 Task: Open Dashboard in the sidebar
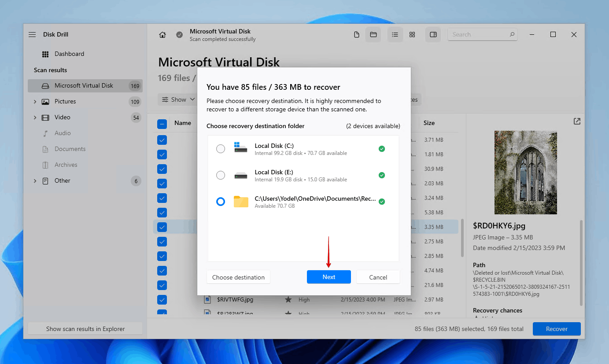click(x=69, y=54)
